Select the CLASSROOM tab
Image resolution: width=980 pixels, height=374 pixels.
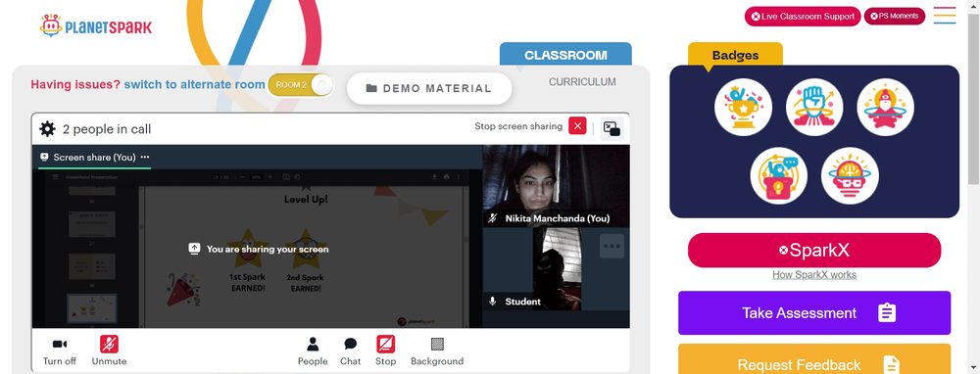click(565, 55)
